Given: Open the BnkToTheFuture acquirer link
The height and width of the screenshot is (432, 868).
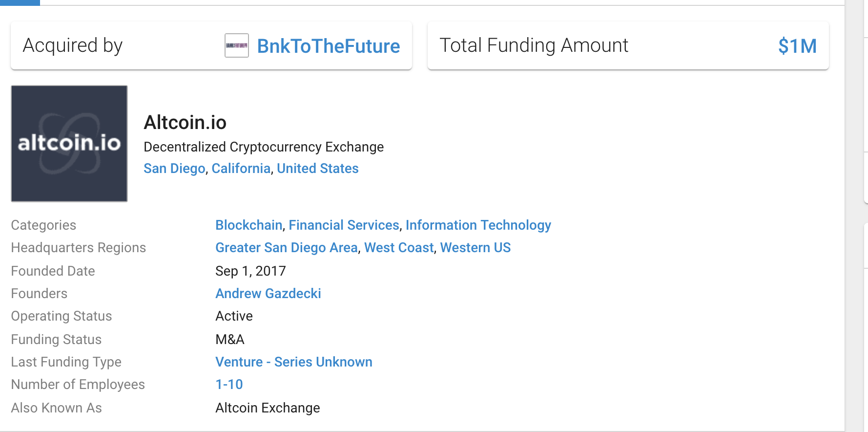Looking at the screenshot, I should [328, 46].
